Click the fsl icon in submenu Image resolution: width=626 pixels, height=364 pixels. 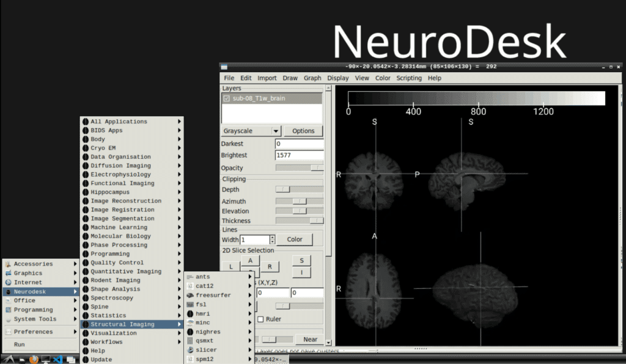(x=190, y=305)
